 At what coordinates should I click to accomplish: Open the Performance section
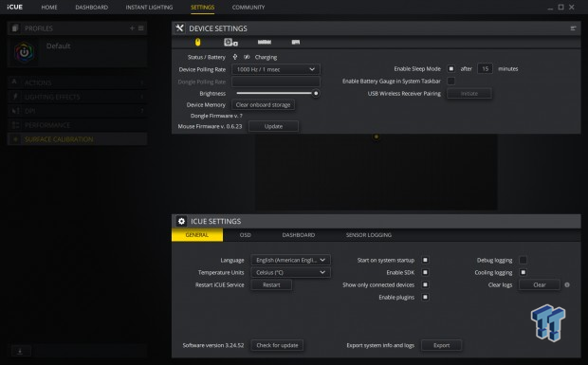(77, 125)
